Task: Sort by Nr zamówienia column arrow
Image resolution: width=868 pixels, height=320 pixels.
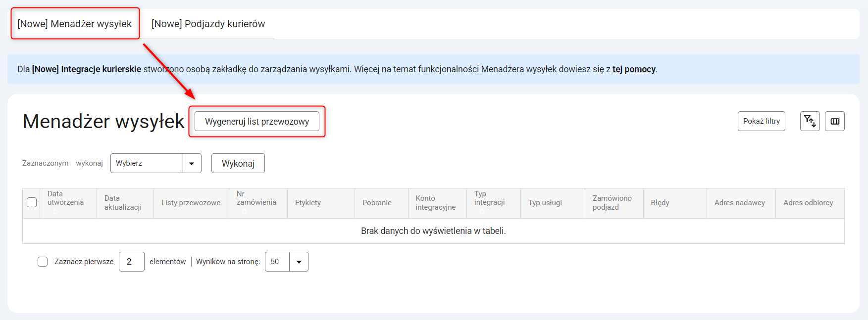Action: (244, 211)
